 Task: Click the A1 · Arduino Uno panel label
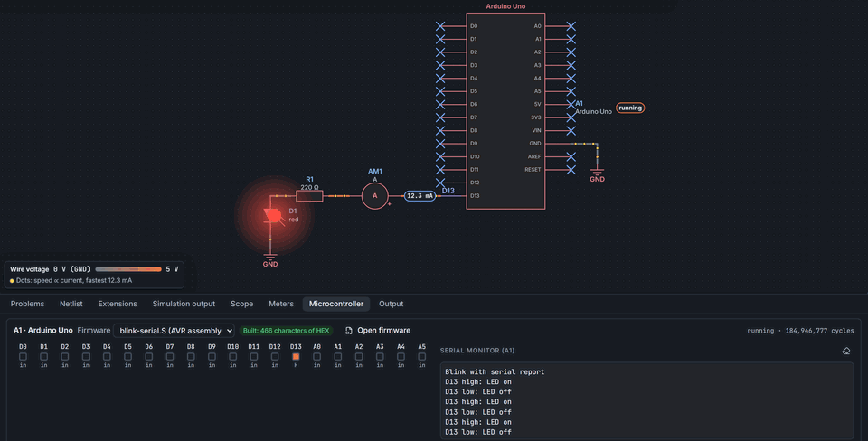(x=43, y=331)
